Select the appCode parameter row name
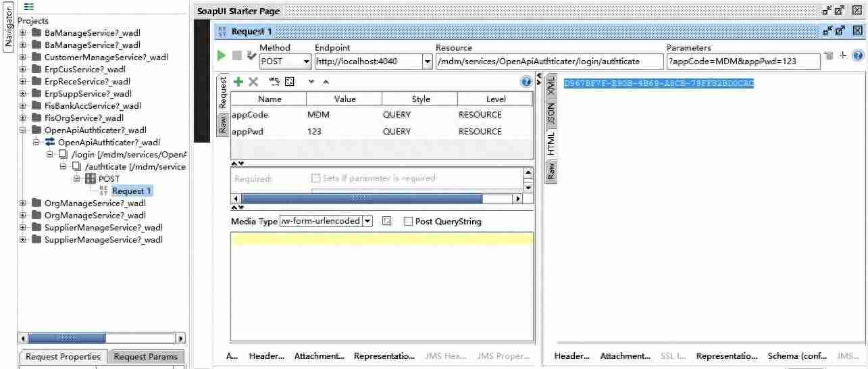Image resolution: width=868 pixels, height=369 pixels. tap(250, 115)
